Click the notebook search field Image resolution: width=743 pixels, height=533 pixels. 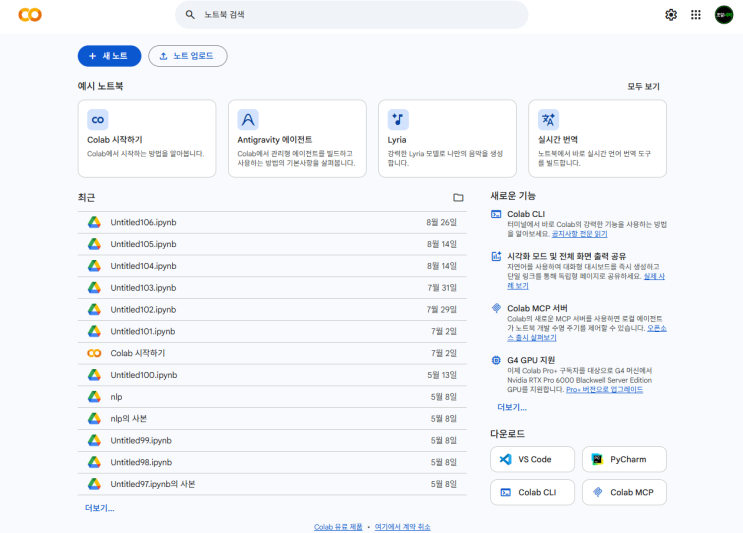tap(352, 15)
